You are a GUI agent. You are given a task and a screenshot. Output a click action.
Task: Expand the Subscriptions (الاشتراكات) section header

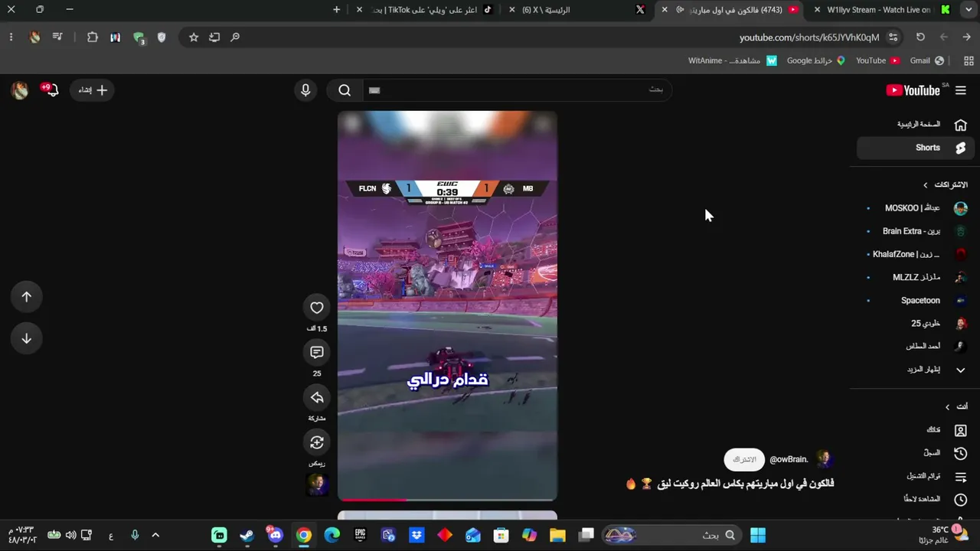945,185
